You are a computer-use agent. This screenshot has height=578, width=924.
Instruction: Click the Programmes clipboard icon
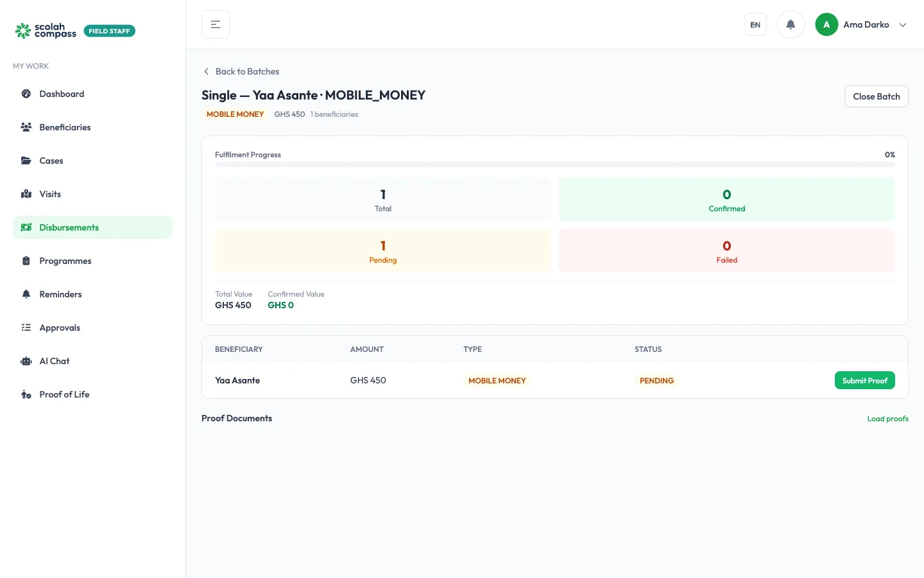pyautogui.click(x=26, y=261)
